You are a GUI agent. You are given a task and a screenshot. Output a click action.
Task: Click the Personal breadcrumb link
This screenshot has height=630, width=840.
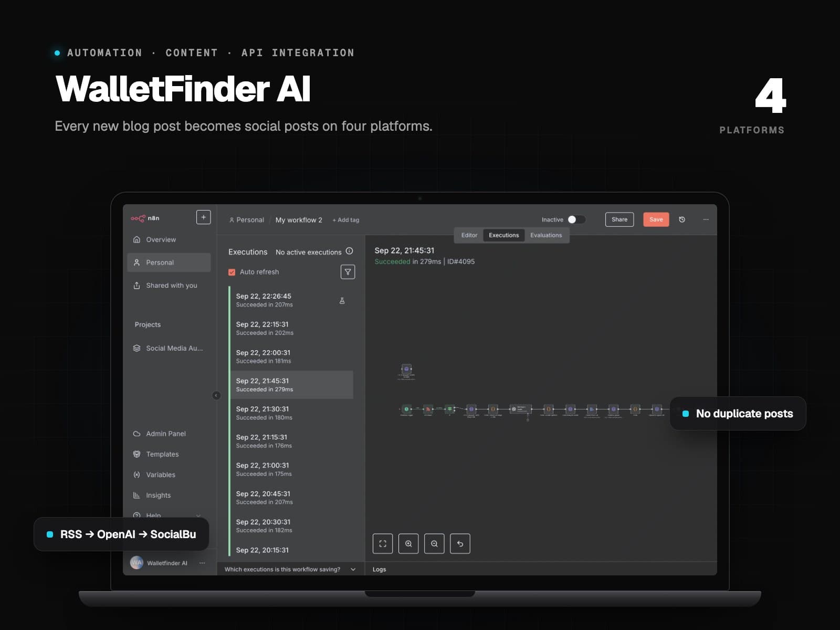(x=247, y=220)
